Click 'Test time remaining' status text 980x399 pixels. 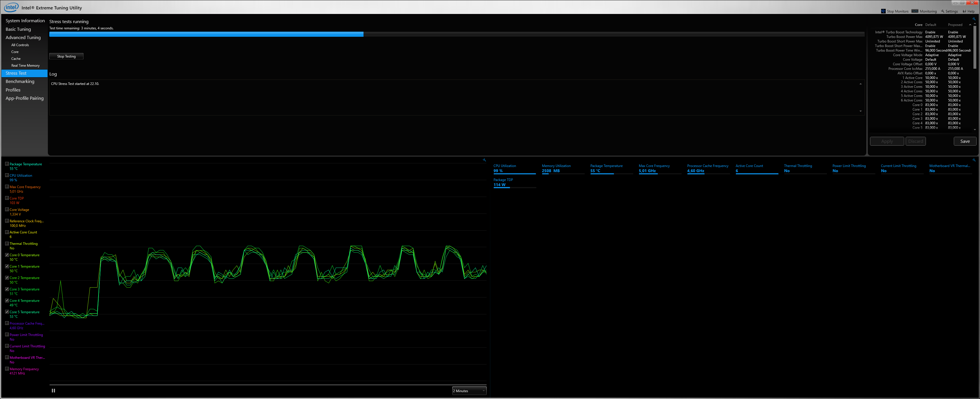(x=81, y=28)
